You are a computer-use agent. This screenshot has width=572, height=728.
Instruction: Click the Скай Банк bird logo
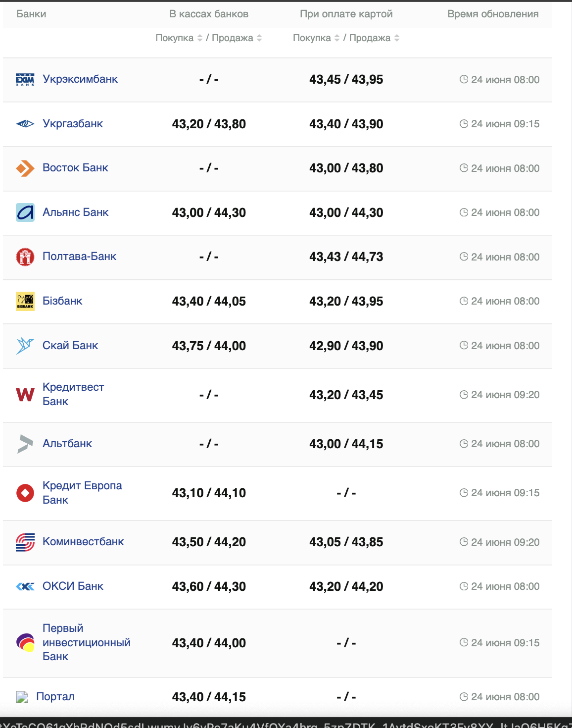tap(25, 346)
